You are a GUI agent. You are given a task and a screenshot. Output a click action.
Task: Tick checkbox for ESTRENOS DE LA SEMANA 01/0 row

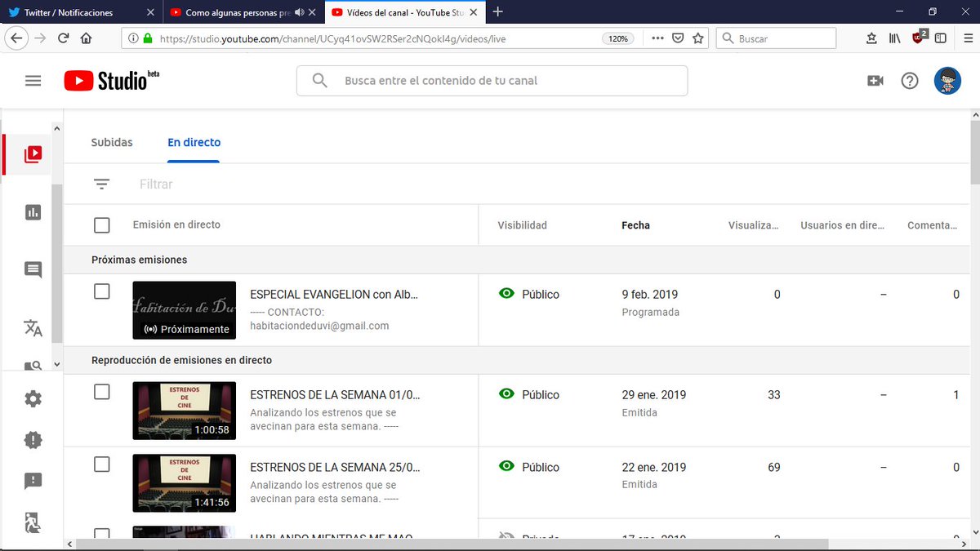click(101, 392)
